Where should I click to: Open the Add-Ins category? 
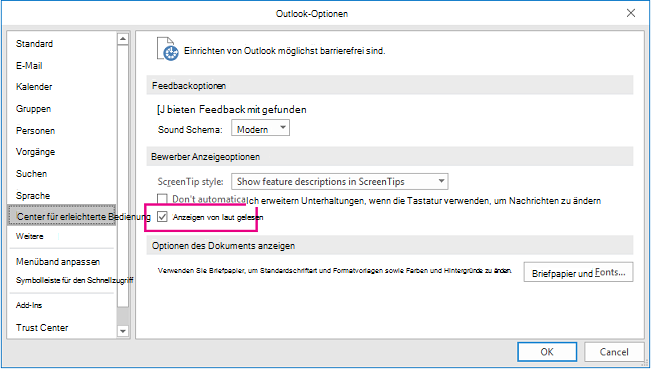29,305
